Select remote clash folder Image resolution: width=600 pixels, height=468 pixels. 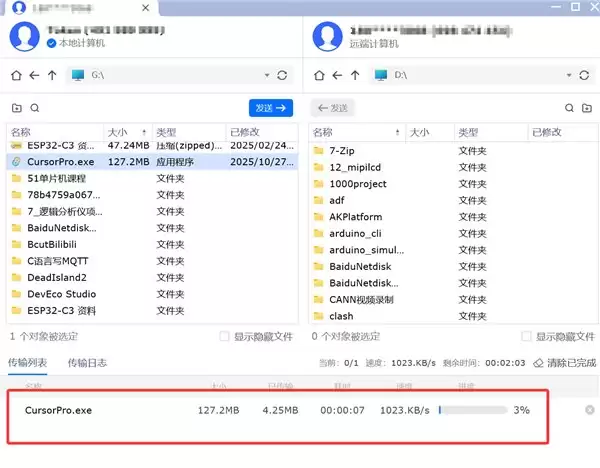(454, 316)
